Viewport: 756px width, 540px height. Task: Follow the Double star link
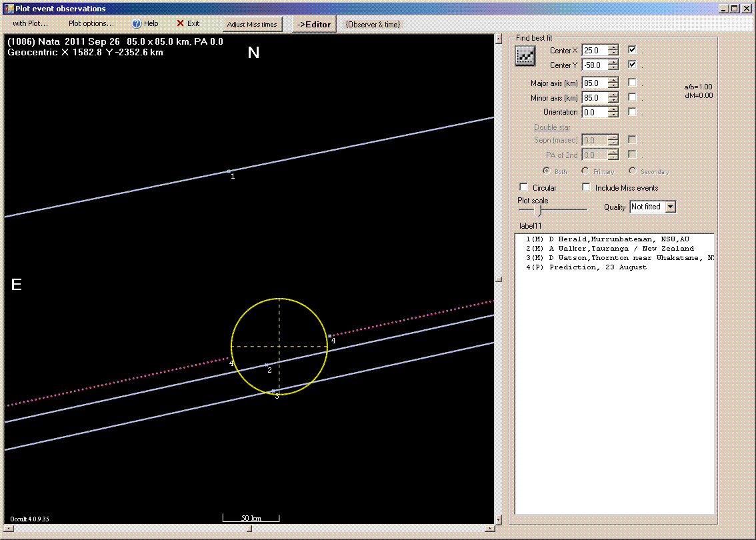tap(552, 127)
